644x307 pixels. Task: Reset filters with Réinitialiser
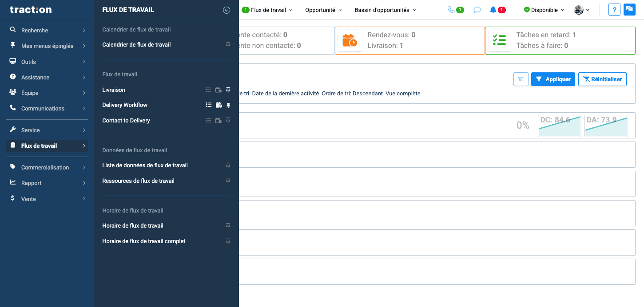pyautogui.click(x=602, y=79)
